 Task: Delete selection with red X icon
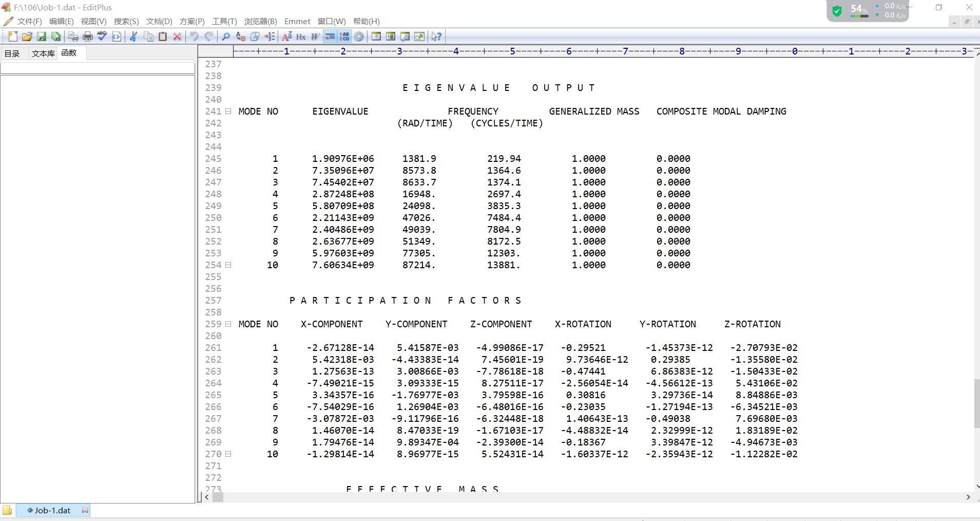tap(177, 36)
